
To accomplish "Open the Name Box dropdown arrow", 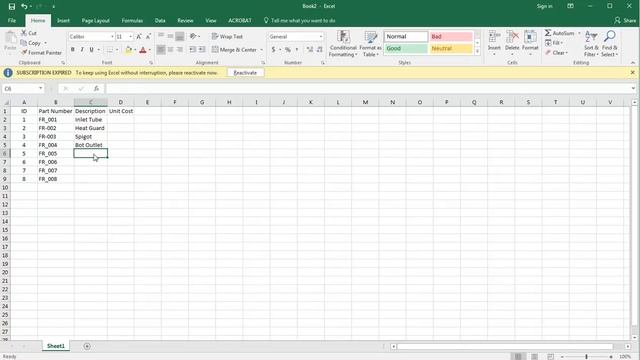I will pos(40,88).
